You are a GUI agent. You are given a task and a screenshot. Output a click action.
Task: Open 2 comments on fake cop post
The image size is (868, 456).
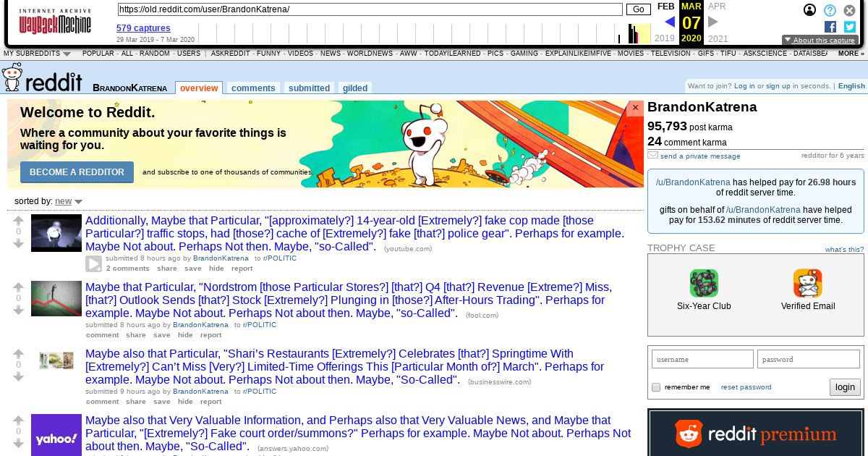tap(127, 269)
